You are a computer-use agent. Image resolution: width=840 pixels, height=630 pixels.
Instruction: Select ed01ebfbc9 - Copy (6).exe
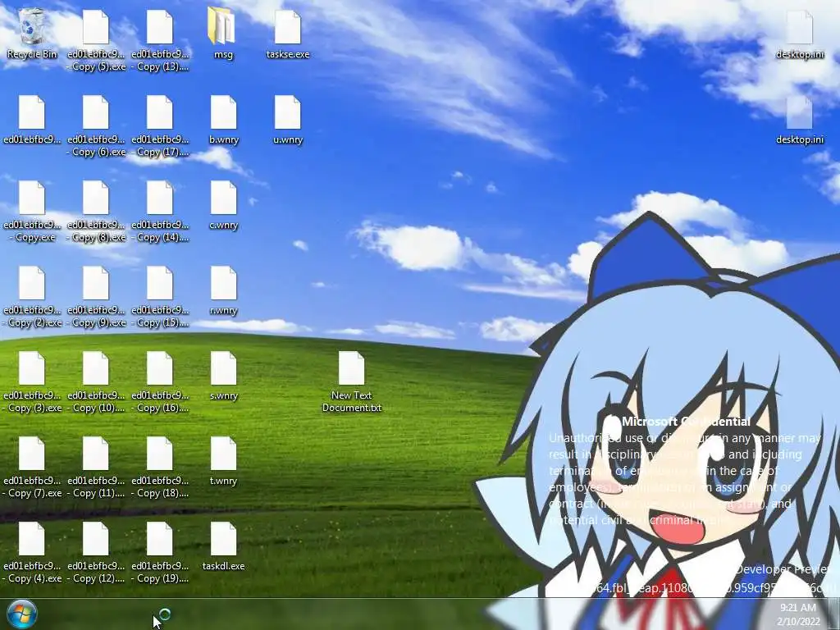click(96, 126)
